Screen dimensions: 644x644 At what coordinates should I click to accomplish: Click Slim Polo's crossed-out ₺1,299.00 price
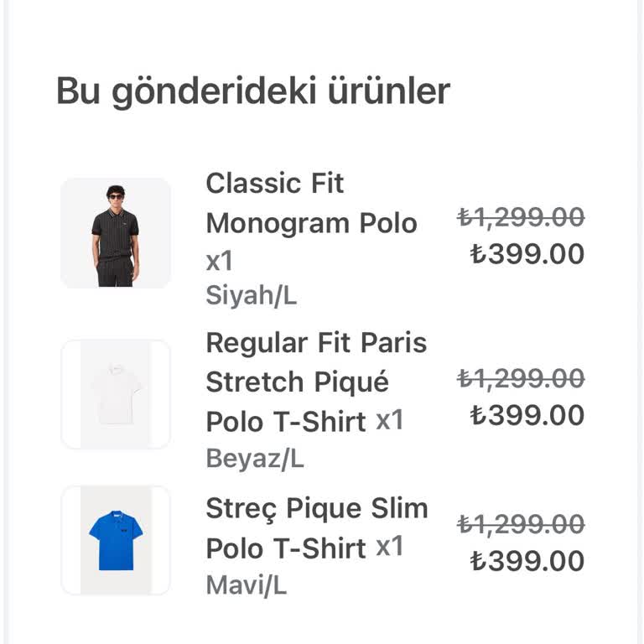pos(521,525)
